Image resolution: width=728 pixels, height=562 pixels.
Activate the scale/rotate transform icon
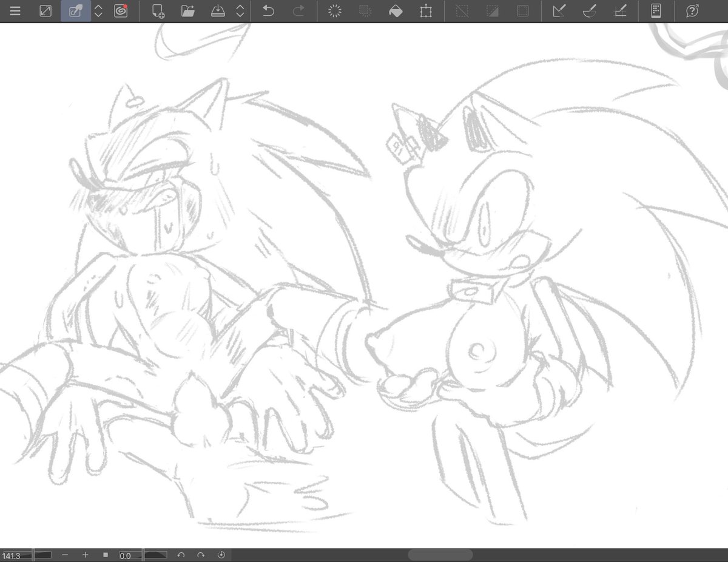pos(425,11)
